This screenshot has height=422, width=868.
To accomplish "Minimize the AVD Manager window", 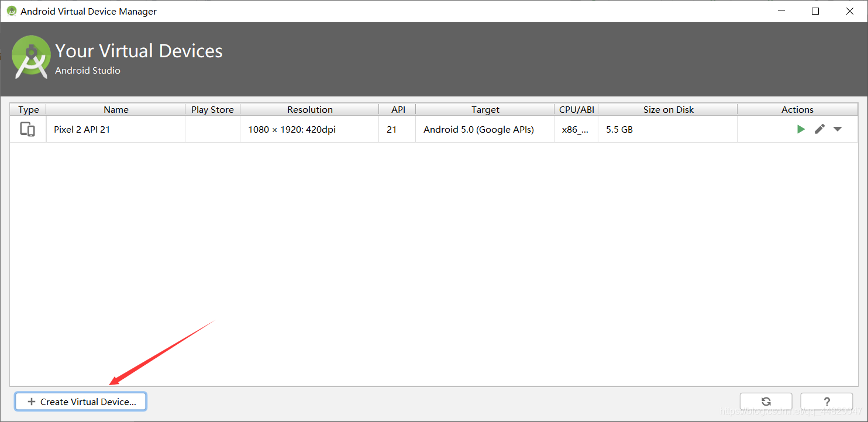I will click(x=781, y=11).
